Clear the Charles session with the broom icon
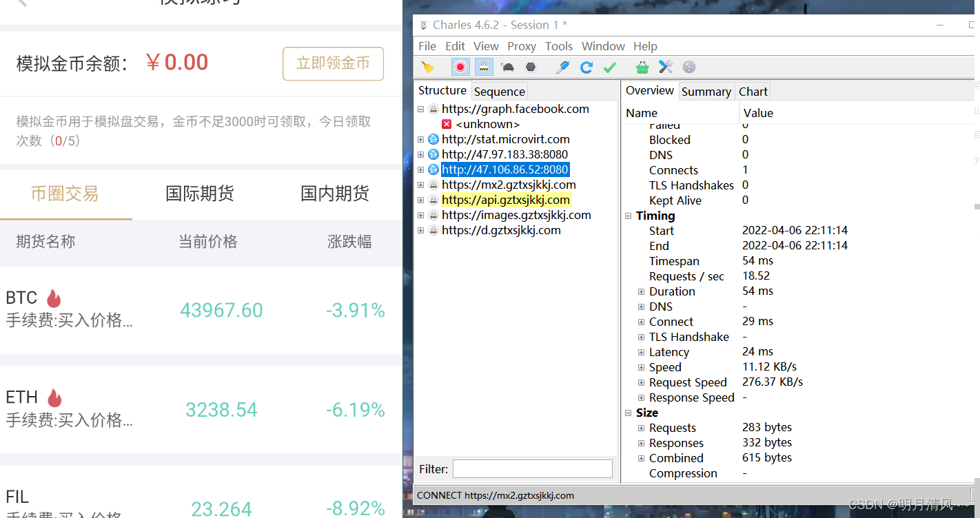This screenshot has height=518, width=980. (x=428, y=67)
